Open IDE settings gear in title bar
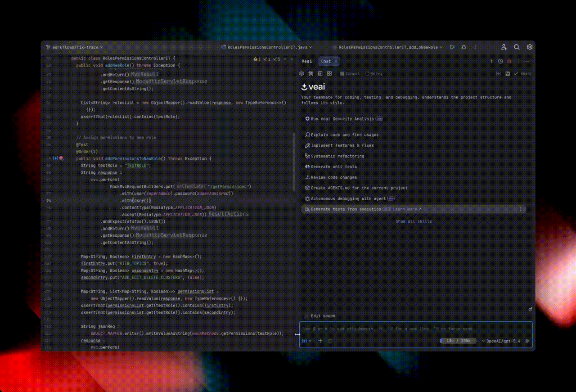Viewport: 576px width, 392px height. [530, 47]
